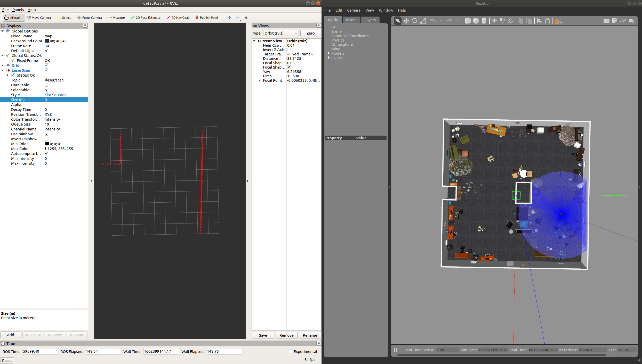The image size is (642, 364).
Task: Select the Gazebo translate mode tool
Action: click(406, 21)
